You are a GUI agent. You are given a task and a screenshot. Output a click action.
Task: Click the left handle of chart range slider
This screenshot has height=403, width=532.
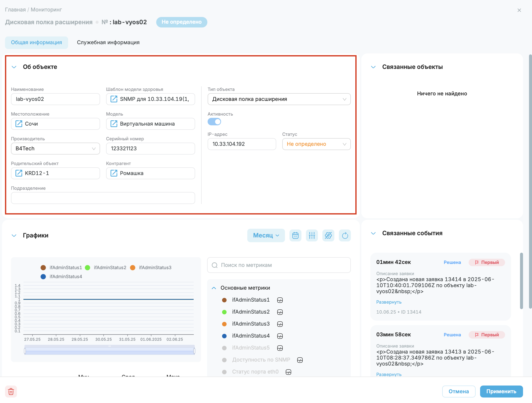25,351
